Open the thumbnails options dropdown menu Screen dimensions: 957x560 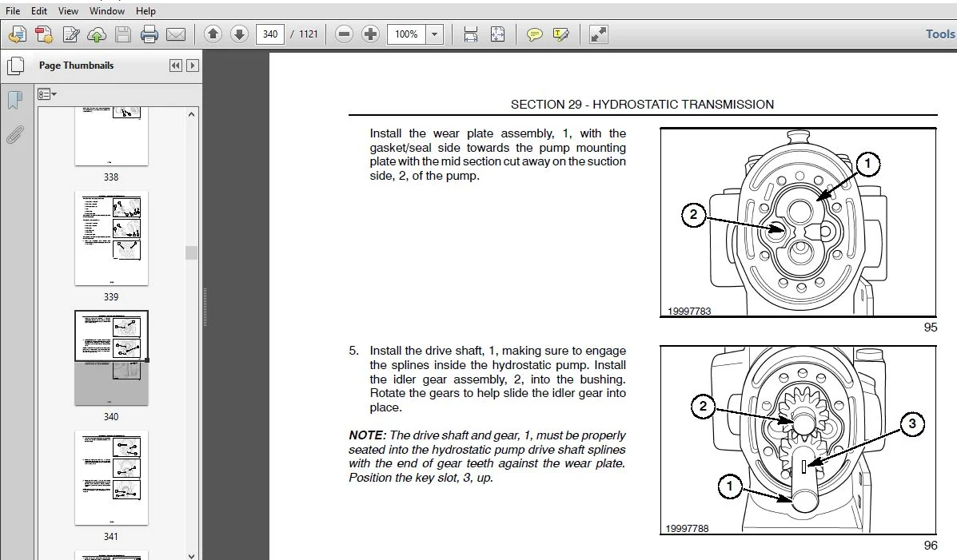tap(47, 94)
